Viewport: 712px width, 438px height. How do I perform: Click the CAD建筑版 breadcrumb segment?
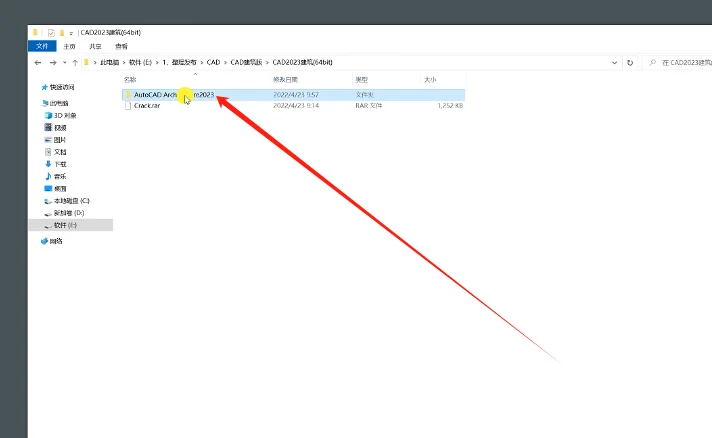[x=246, y=62]
